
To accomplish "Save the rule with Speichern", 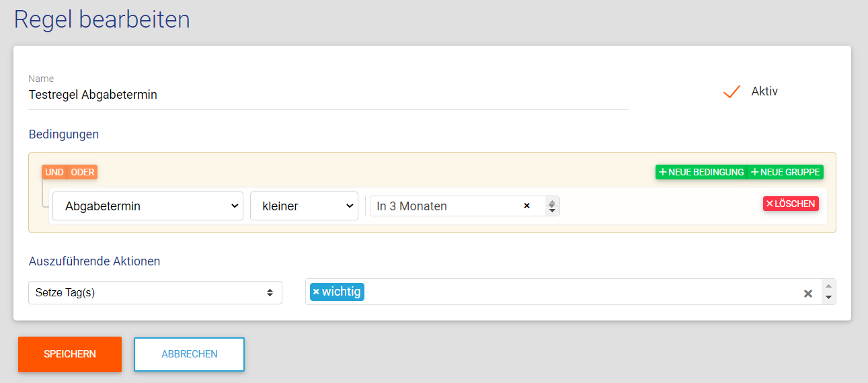I will [70, 354].
